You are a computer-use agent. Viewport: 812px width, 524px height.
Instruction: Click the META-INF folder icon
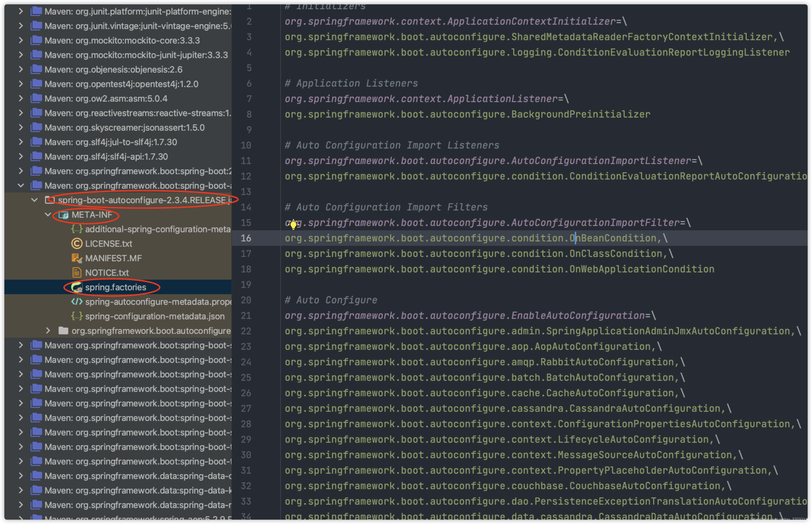tap(63, 215)
